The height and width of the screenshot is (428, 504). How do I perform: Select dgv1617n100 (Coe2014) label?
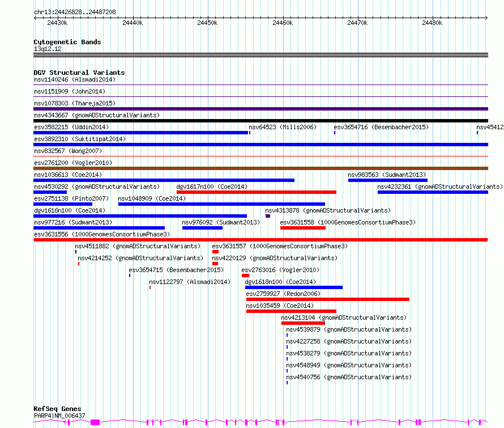(212, 187)
